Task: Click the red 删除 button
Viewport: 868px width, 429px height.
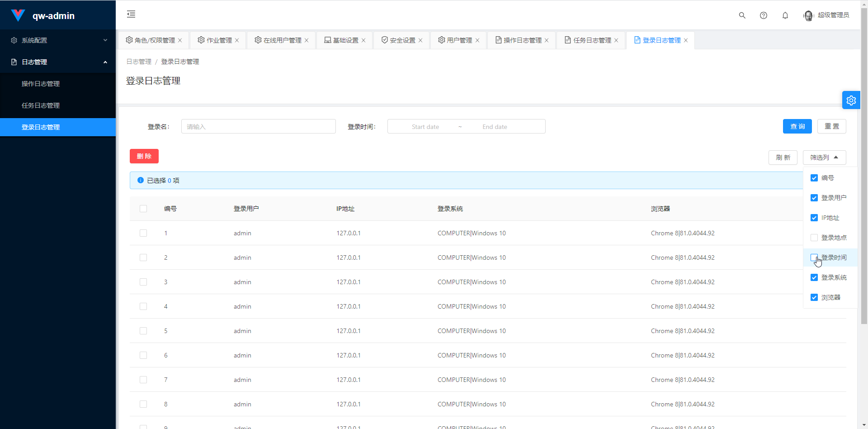Action: click(x=144, y=156)
